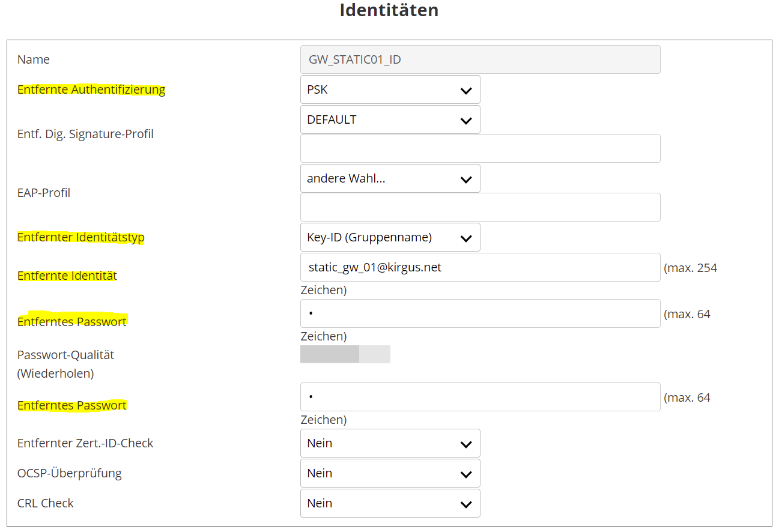The height and width of the screenshot is (532, 776).
Task: Click the 'EAP-Profil' label text
Action: (x=44, y=193)
